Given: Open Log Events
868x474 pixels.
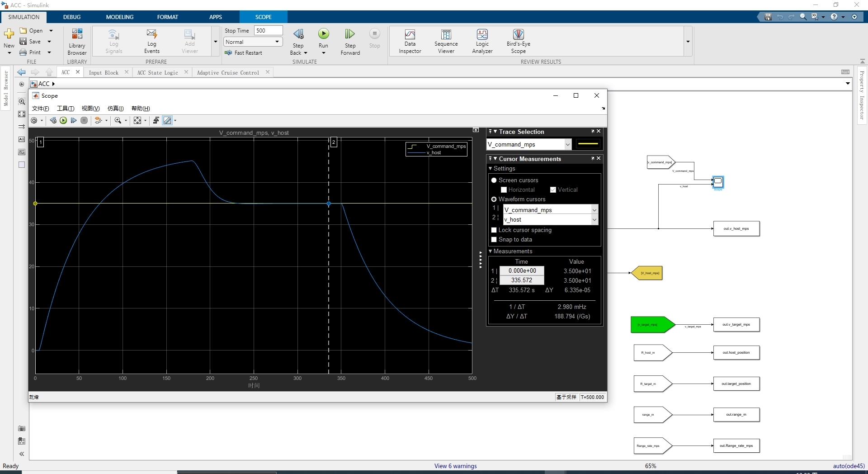Looking at the screenshot, I should click(151, 42).
